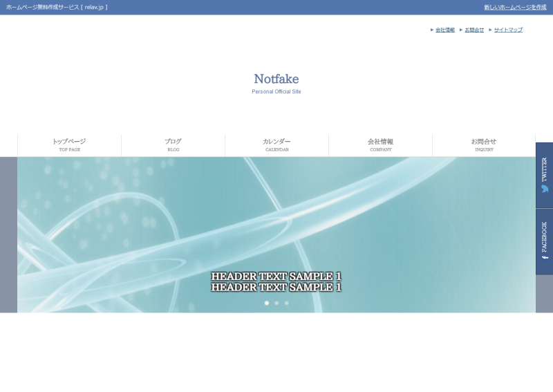This screenshot has height=392, width=553.
Task: Select お問合せ INQUIRY in the main navigation
Action: click(x=484, y=144)
